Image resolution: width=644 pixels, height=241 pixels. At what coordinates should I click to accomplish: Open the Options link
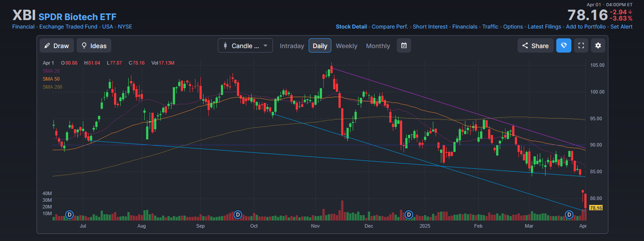click(513, 27)
